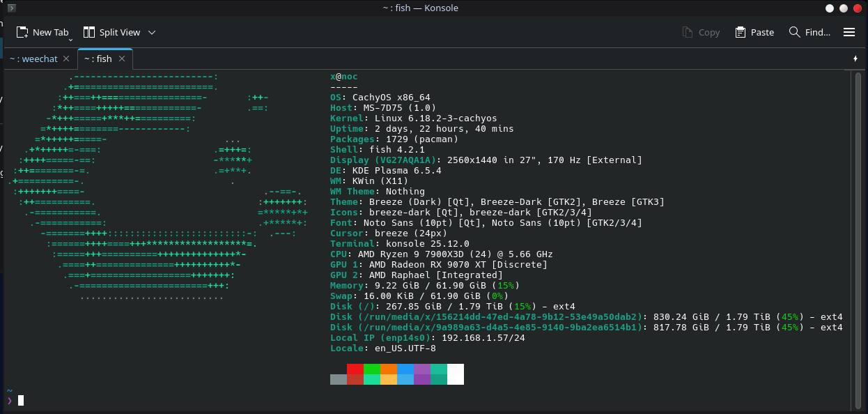
Task: Close the fish tab with its X
Action: [x=122, y=59]
